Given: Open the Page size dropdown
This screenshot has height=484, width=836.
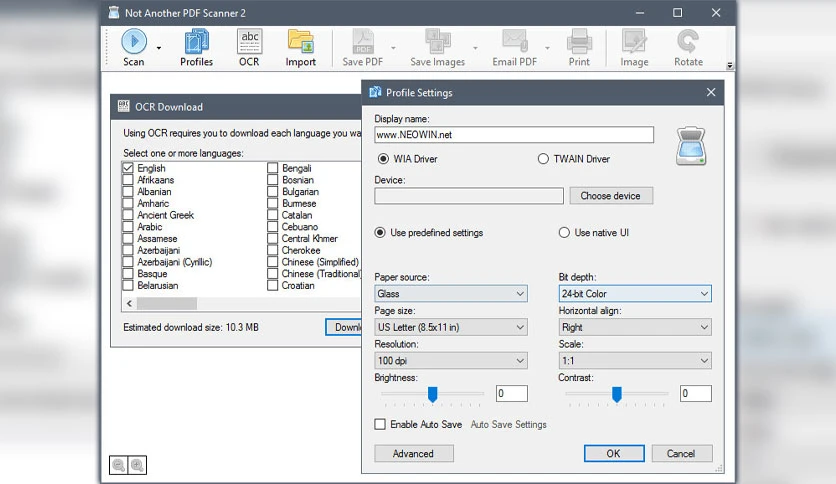Looking at the screenshot, I should pos(451,327).
